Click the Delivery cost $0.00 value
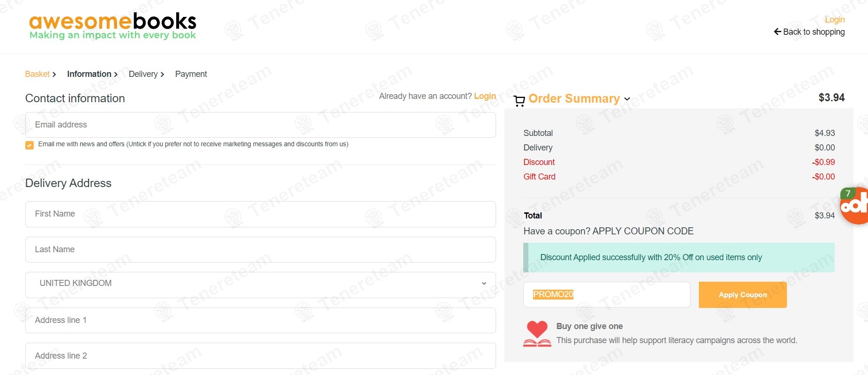 pyautogui.click(x=825, y=148)
